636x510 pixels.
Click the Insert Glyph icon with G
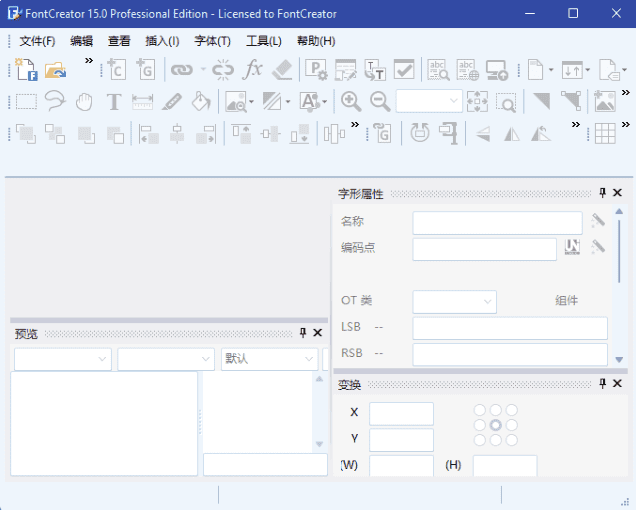coord(146,69)
